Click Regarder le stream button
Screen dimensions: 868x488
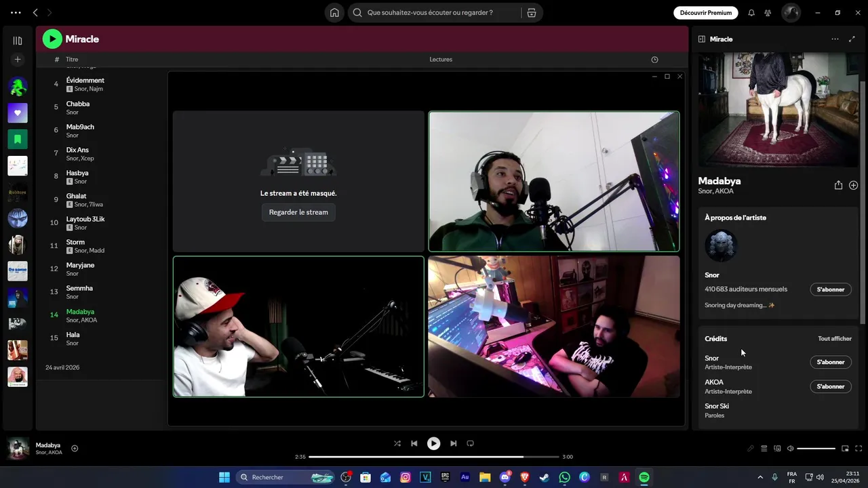tap(298, 212)
